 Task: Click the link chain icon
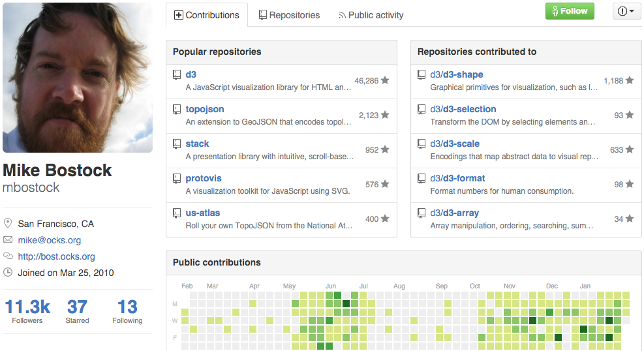[8, 256]
